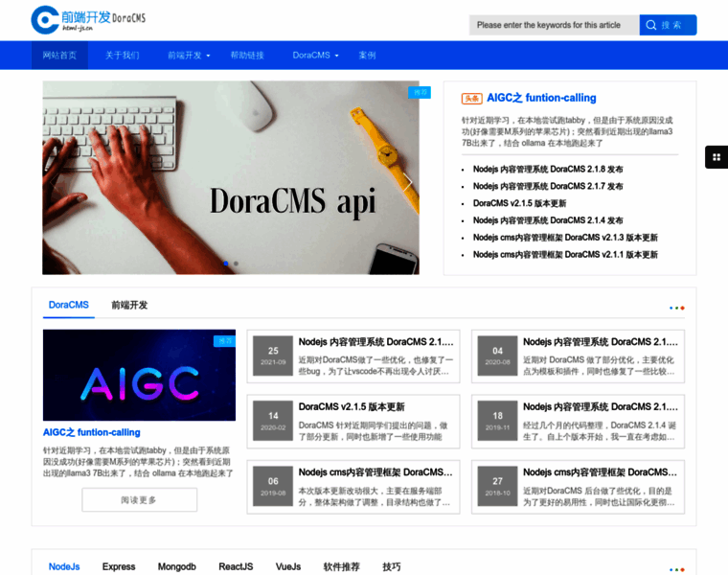Image resolution: width=728 pixels, height=575 pixels.
Task: Click the 阅读更多 button
Action: pyautogui.click(x=139, y=499)
